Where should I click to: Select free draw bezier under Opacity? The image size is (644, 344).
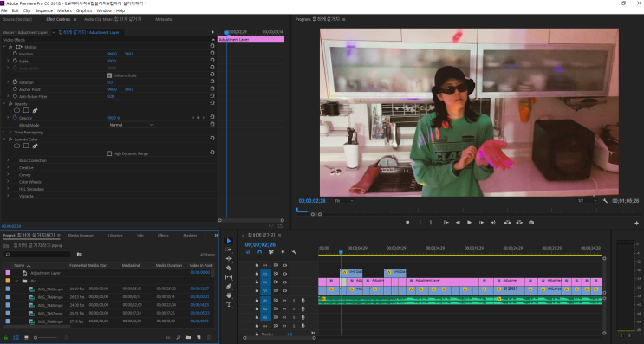point(35,110)
